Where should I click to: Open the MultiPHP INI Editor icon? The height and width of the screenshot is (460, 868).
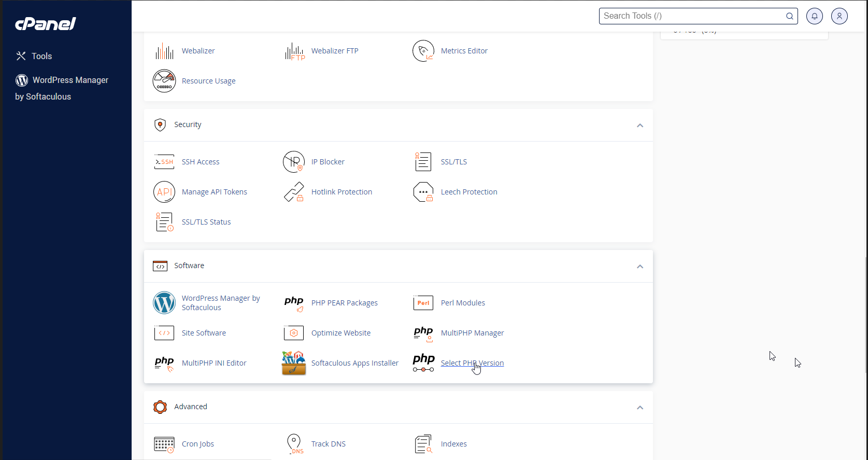pos(164,363)
